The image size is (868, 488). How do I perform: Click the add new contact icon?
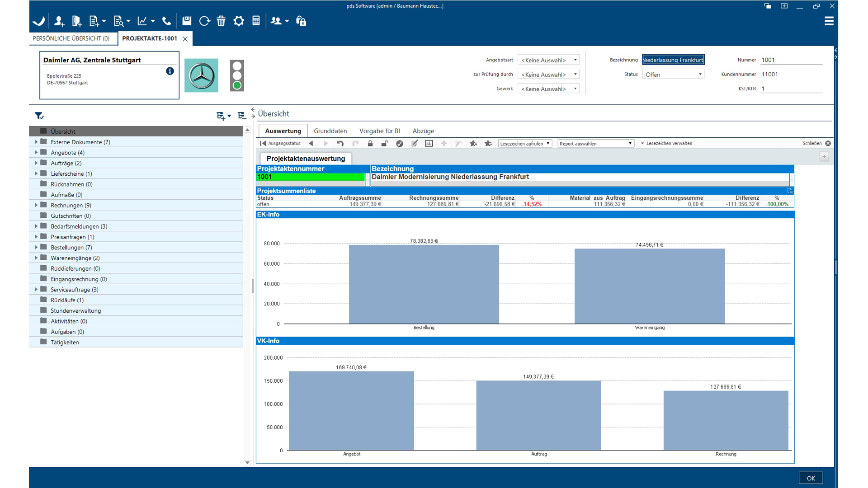tap(59, 21)
